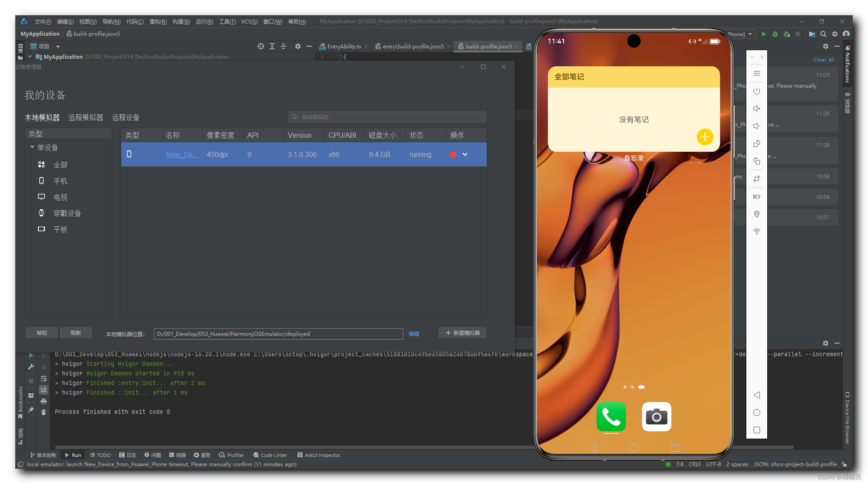The height and width of the screenshot is (484, 868).
Task: Increase emulator volume with speaker-plus icon
Action: point(757,109)
